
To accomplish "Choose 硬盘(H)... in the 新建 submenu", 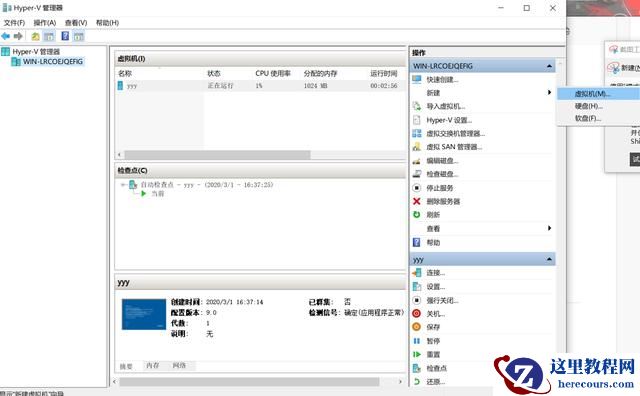I will point(589,106).
